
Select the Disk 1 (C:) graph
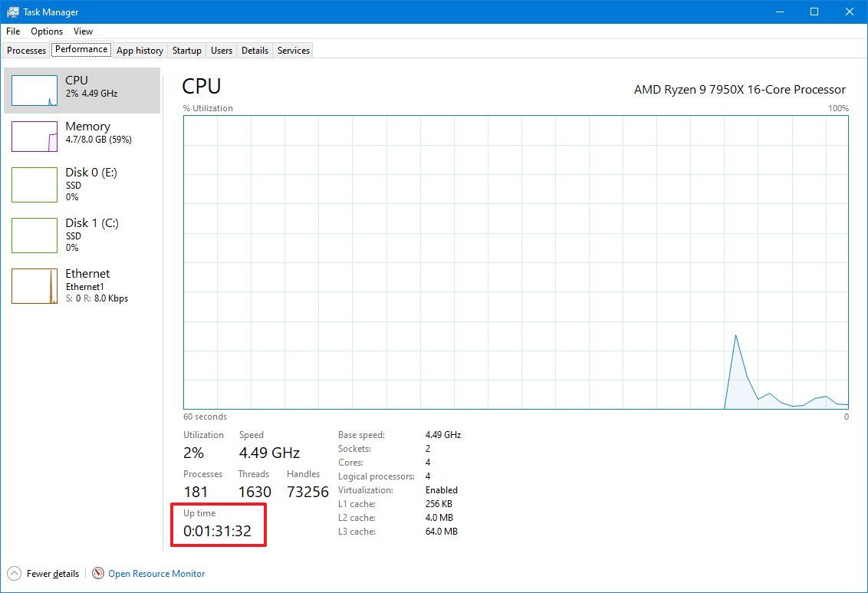(x=35, y=235)
